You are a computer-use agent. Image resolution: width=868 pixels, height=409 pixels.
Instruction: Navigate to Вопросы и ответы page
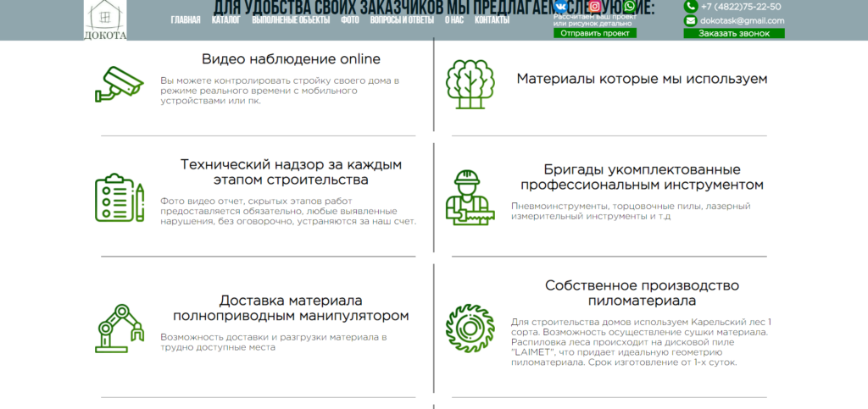click(x=402, y=19)
